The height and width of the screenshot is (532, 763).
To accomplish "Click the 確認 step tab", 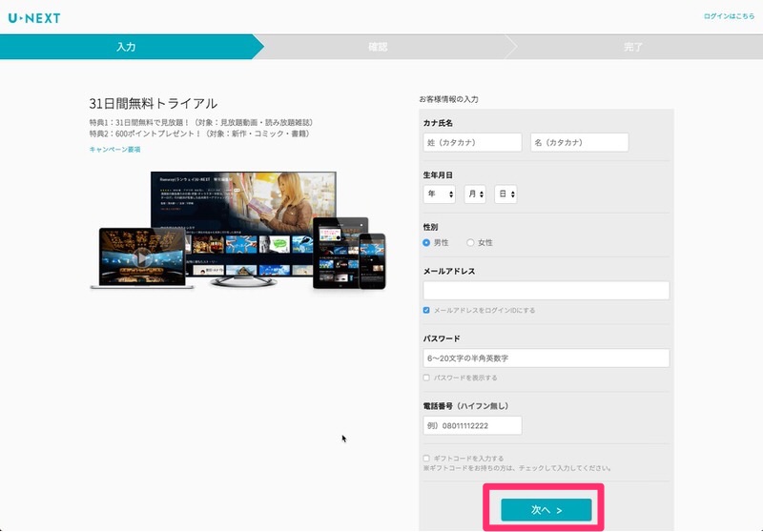I will (x=379, y=47).
